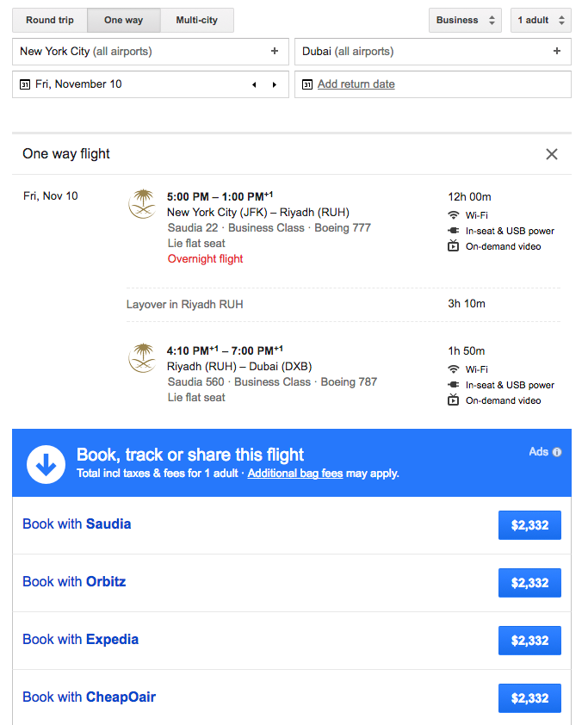Open the Business cabin class dropdown

[466, 20]
